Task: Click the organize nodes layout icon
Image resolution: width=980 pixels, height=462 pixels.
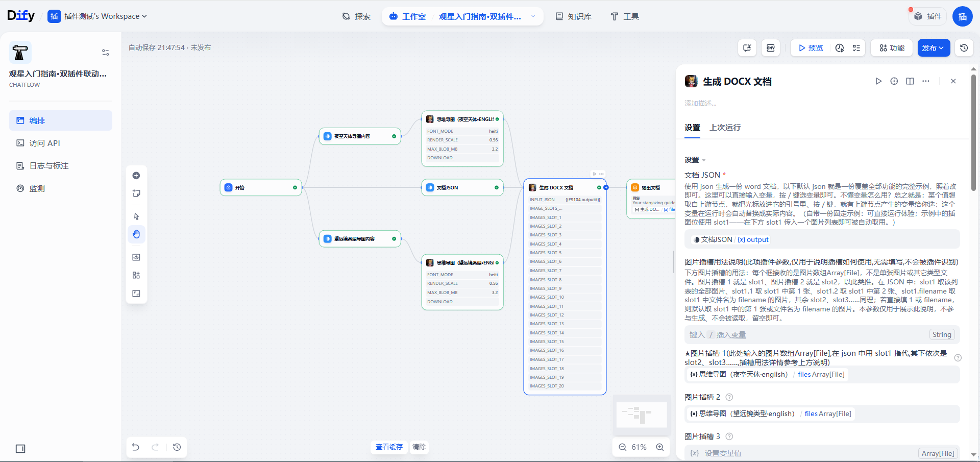Action: click(x=136, y=275)
